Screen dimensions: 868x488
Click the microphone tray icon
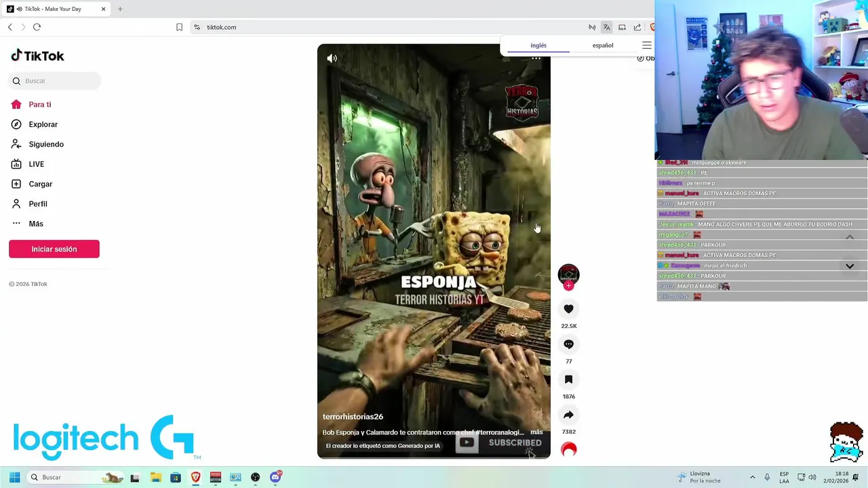767,477
